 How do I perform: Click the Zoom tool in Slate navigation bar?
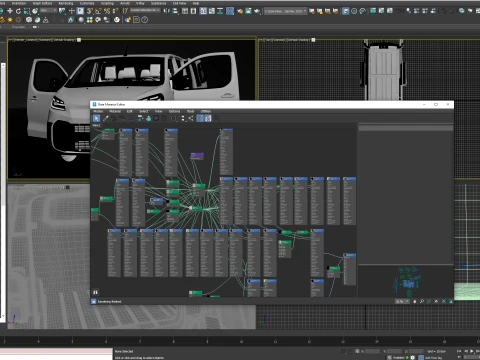click(x=422, y=301)
